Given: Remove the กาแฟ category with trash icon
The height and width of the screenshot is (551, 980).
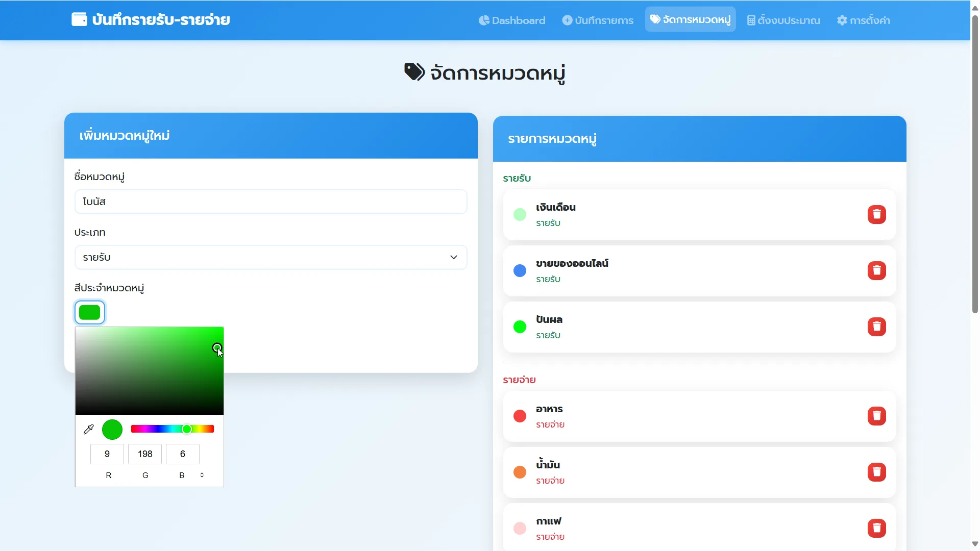Looking at the screenshot, I should click(876, 529).
